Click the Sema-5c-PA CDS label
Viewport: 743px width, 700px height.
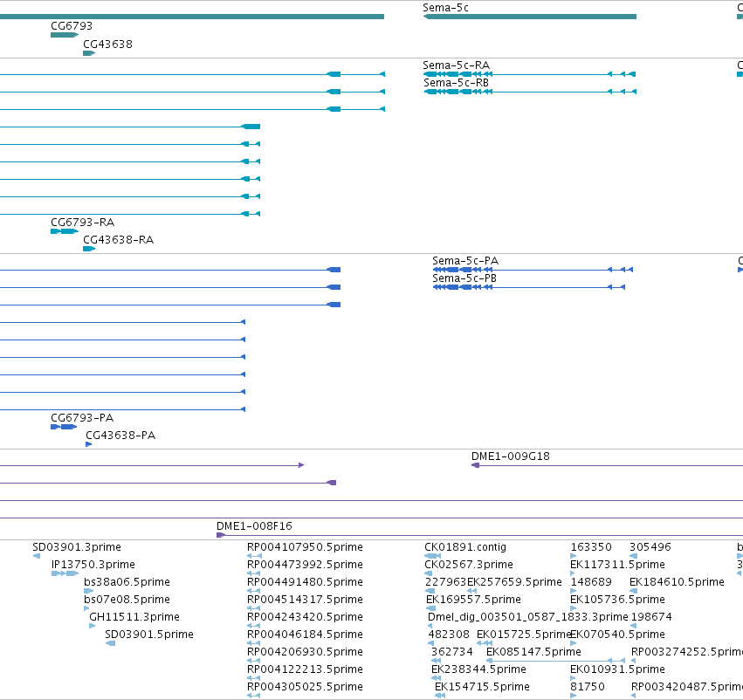coord(464,260)
